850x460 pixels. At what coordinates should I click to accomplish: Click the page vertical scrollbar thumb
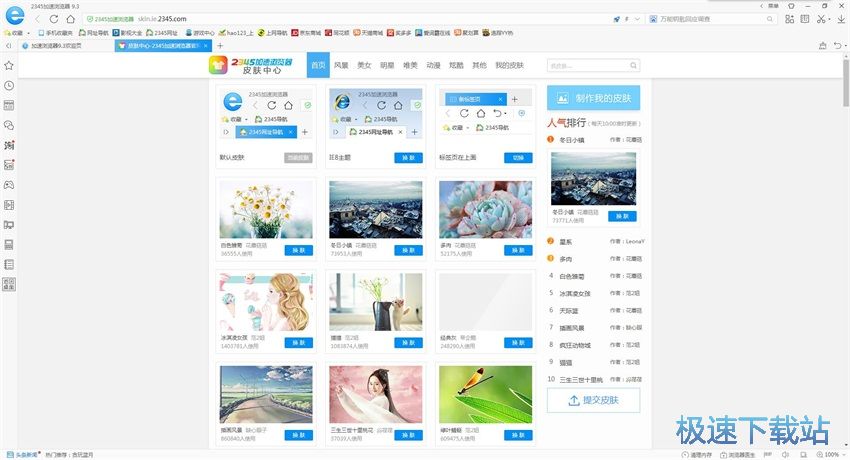point(846,81)
